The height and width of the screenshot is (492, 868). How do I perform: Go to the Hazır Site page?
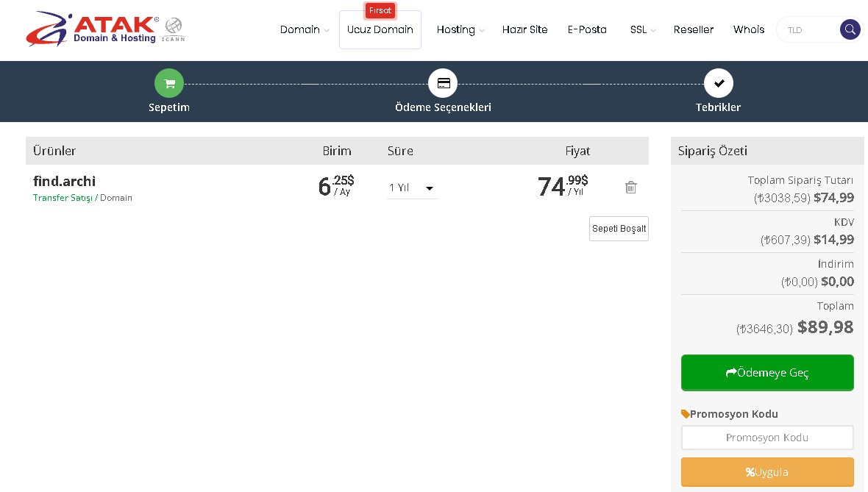point(524,30)
